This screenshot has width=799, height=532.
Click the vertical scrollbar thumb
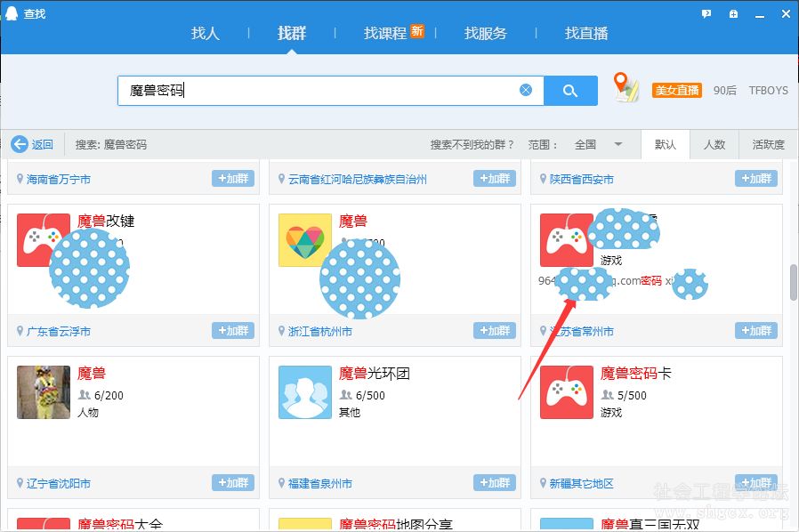pyautogui.click(x=793, y=283)
